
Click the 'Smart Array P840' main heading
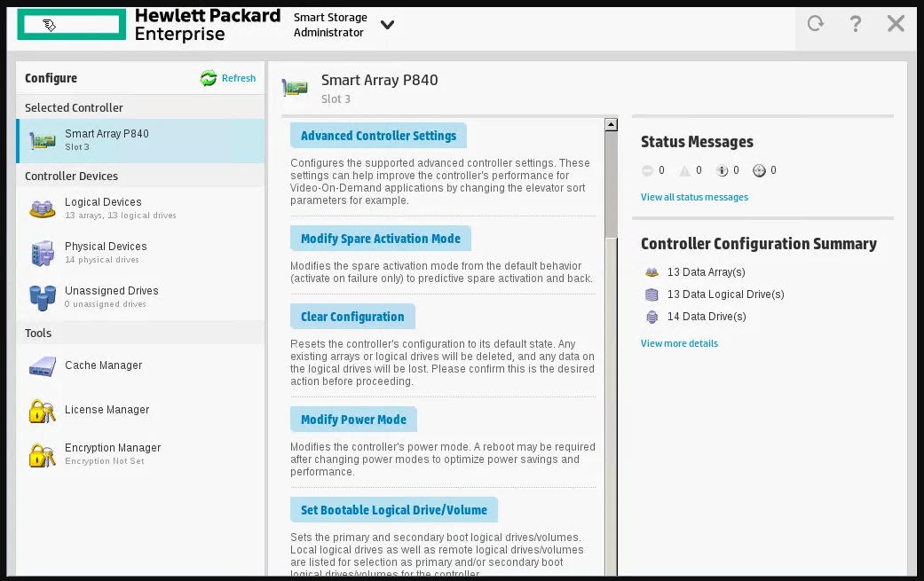point(380,80)
